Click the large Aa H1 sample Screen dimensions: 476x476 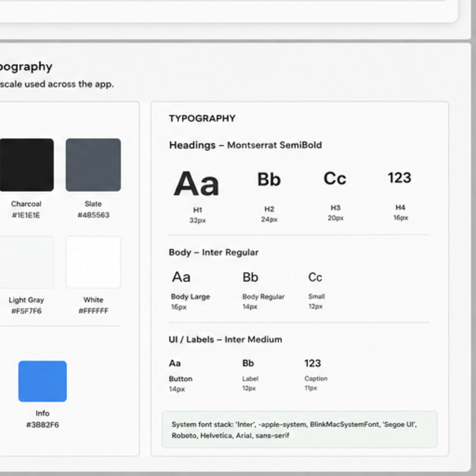196,184
